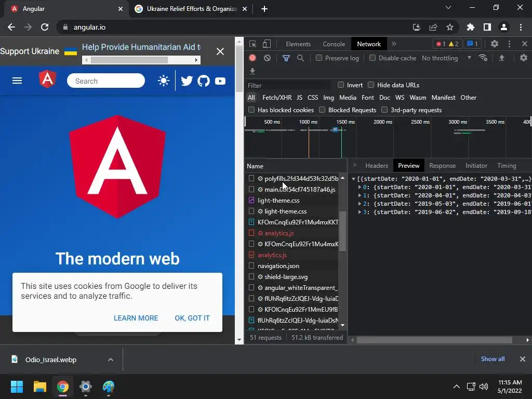Expand item 0 in JSON preview
532x399 pixels.
tap(360, 187)
